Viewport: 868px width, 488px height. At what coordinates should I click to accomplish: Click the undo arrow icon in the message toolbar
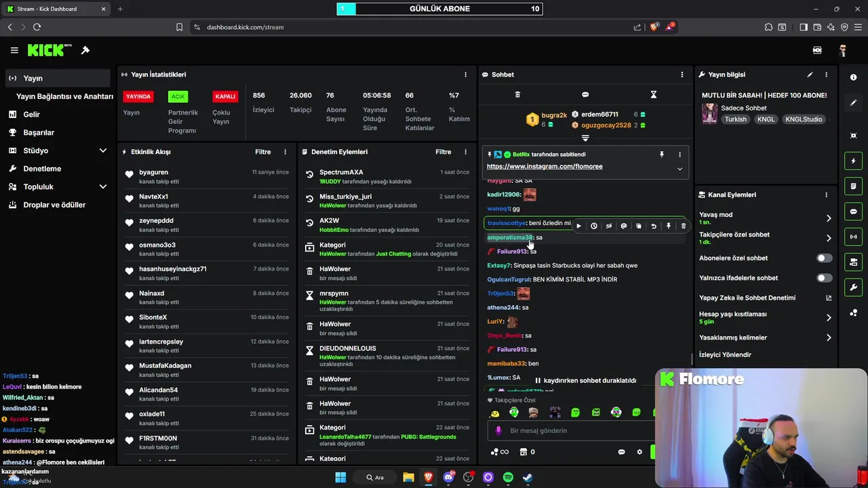653,226
